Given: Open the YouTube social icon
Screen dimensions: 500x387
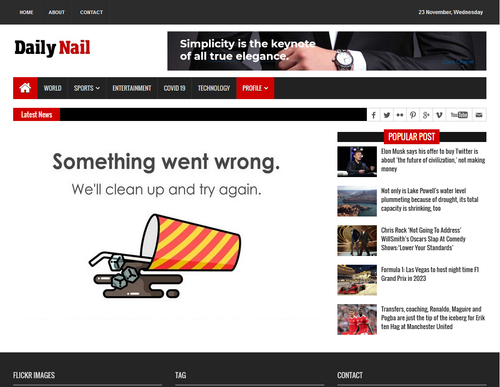Looking at the screenshot, I should click(459, 115).
